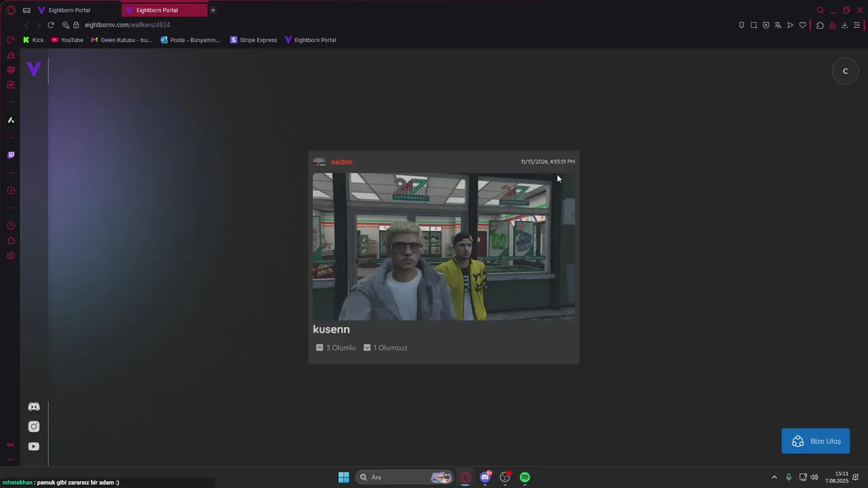Screen dimensions: 868x488
Task: Open the easy setup sliders menu
Action: click(856, 25)
